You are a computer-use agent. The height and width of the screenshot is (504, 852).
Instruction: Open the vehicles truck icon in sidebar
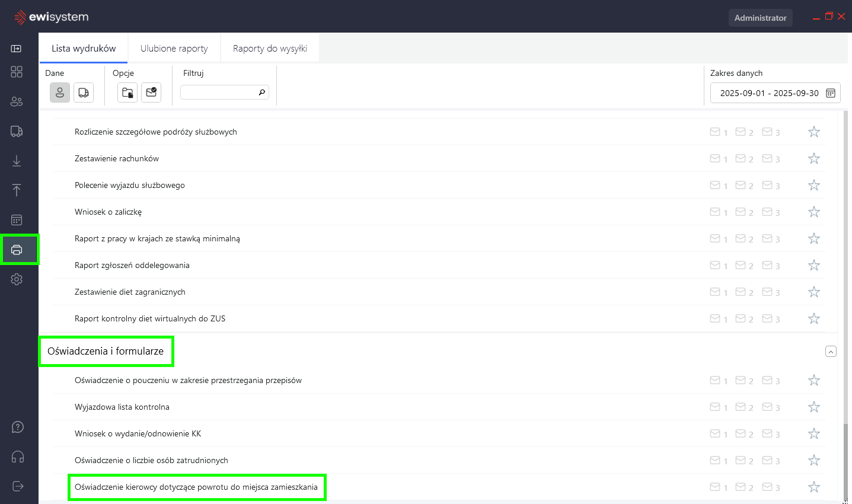pyautogui.click(x=17, y=131)
